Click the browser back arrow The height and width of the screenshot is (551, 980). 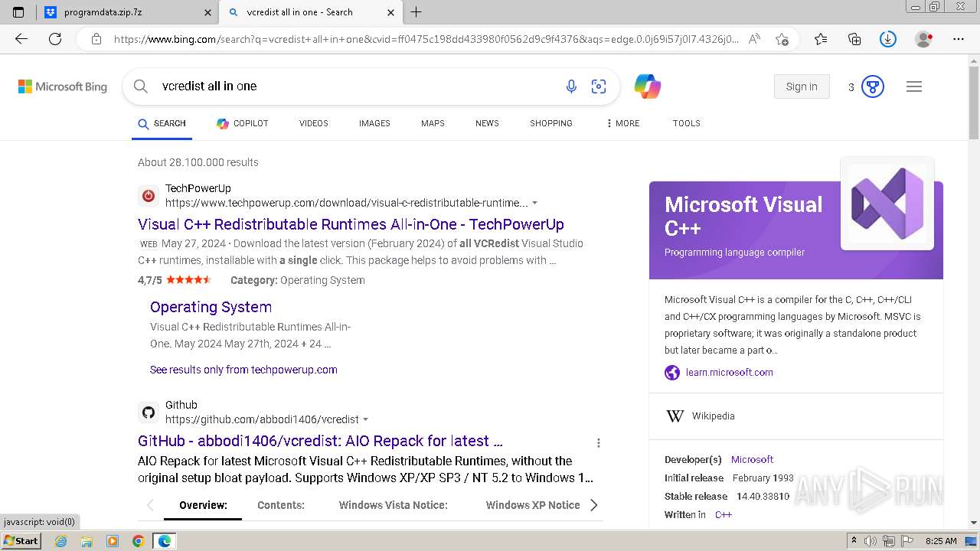pos(21,39)
